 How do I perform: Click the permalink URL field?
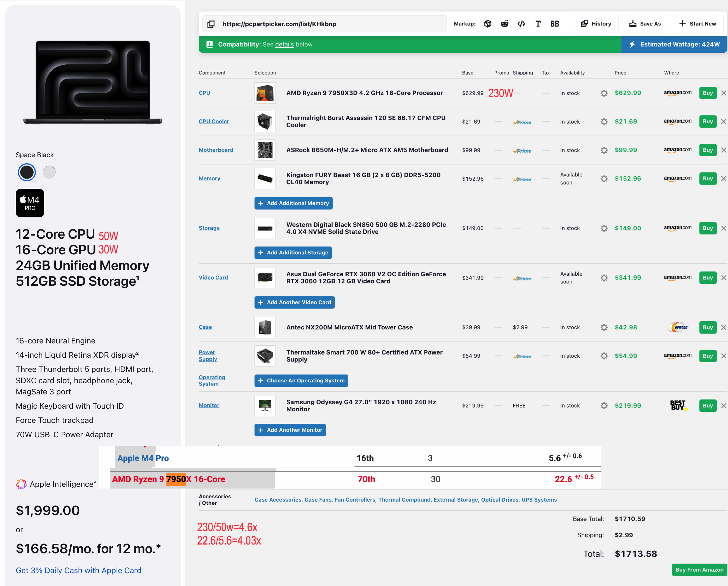pos(333,24)
